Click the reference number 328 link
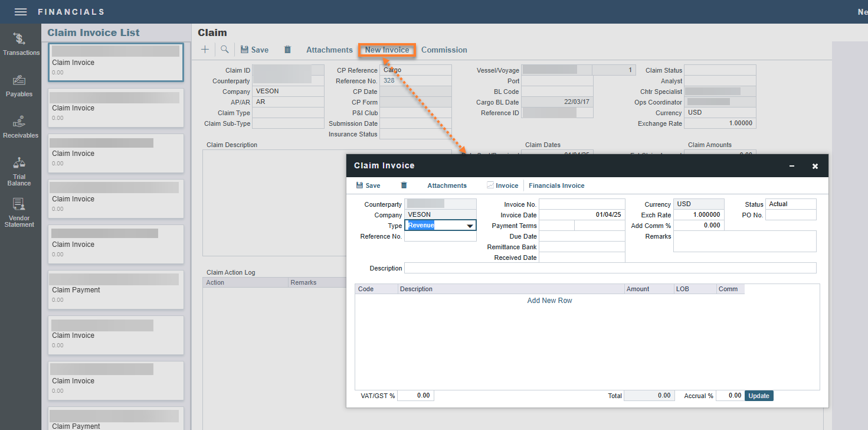This screenshot has height=430, width=868. [389, 81]
